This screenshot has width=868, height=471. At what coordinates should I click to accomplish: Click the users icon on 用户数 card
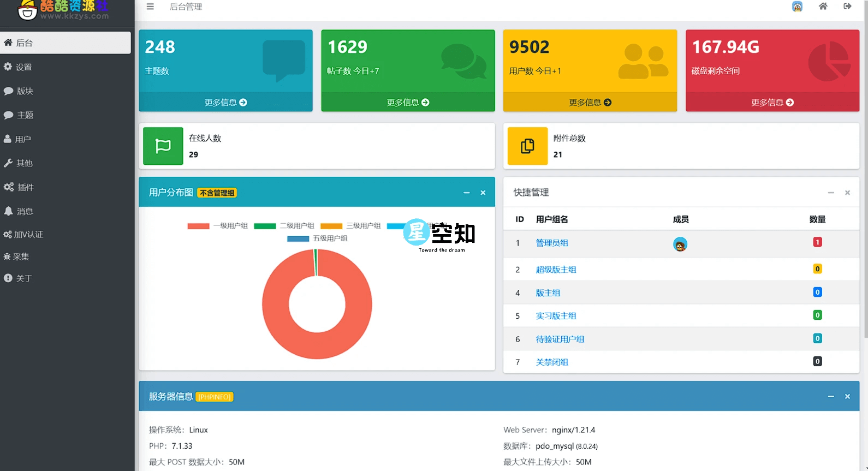click(643, 61)
